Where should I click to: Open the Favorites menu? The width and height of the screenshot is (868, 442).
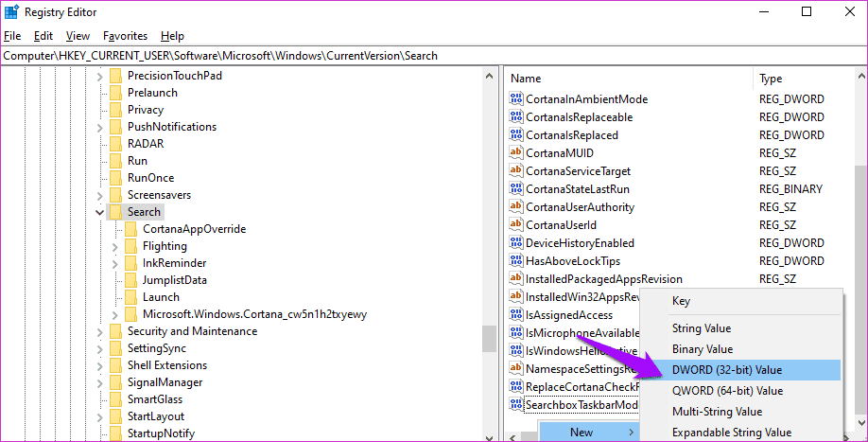[125, 36]
